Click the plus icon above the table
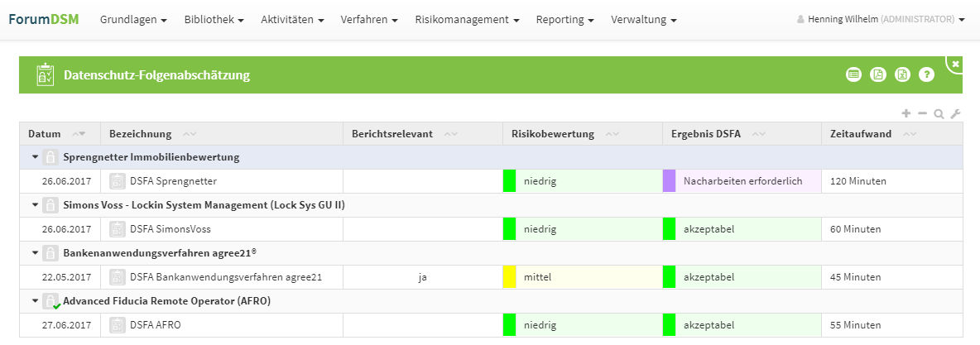 906,113
